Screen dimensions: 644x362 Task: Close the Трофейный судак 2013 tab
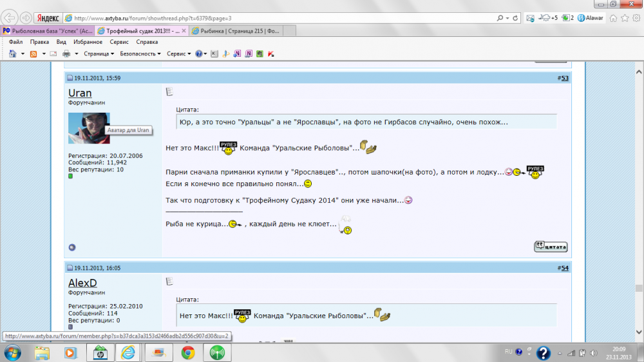185,30
